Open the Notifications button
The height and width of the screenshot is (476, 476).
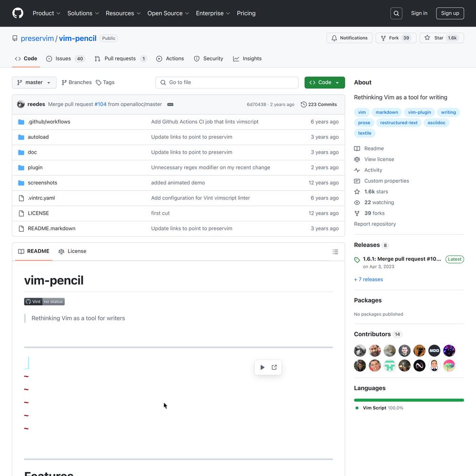pos(349,38)
